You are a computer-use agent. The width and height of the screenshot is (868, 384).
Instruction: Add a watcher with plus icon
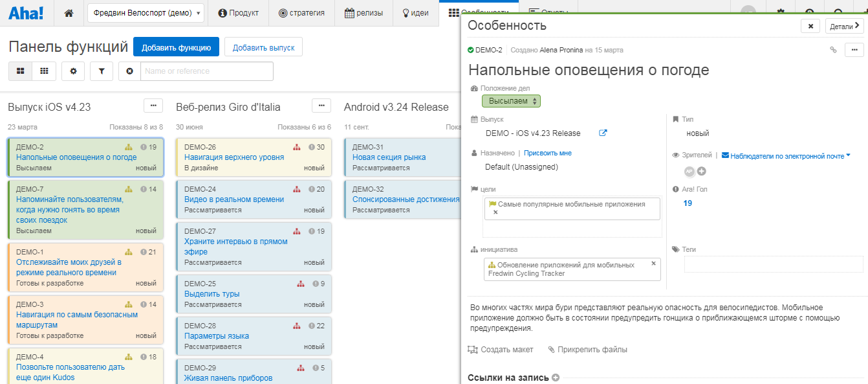tap(701, 172)
